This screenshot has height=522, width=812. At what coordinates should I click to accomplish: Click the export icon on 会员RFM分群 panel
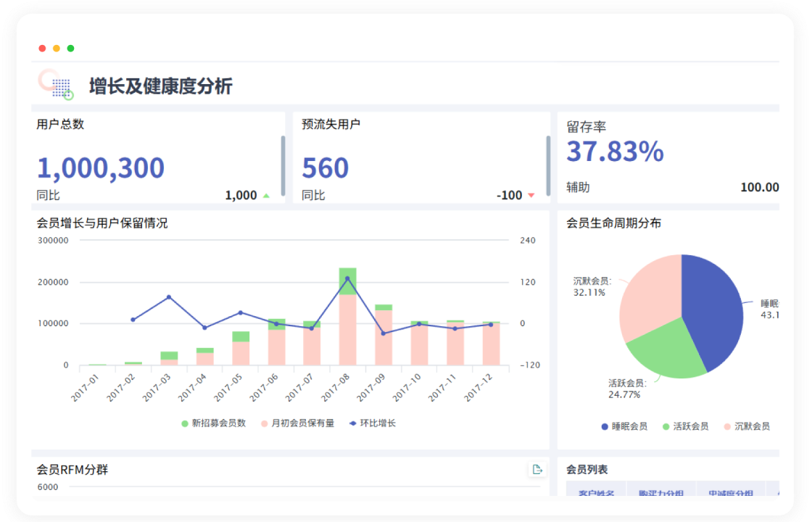click(537, 470)
